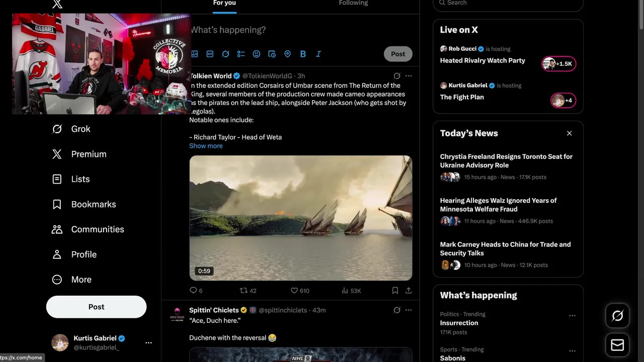644x362 pixels.
Task: Click the grey Post button in composer
Action: tap(398, 54)
